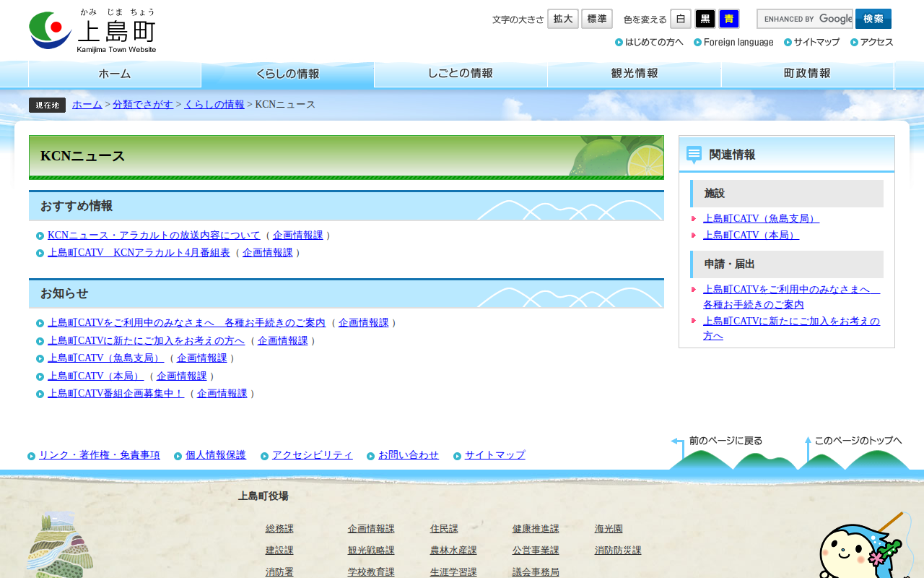Open 消防防災課 department link

[618, 551]
